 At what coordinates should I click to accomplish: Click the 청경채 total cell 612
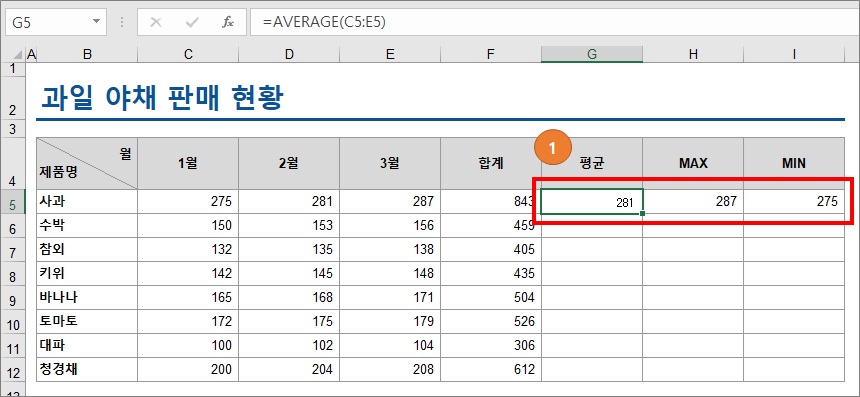pos(491,370)
